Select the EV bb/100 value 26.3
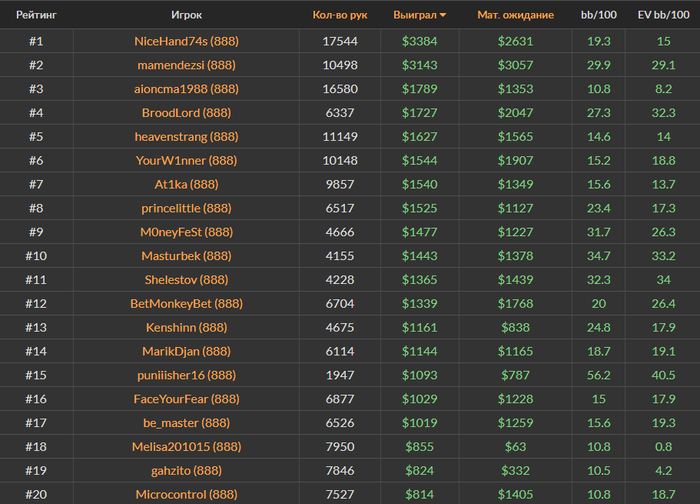700x504 pixels. (663, 232)
